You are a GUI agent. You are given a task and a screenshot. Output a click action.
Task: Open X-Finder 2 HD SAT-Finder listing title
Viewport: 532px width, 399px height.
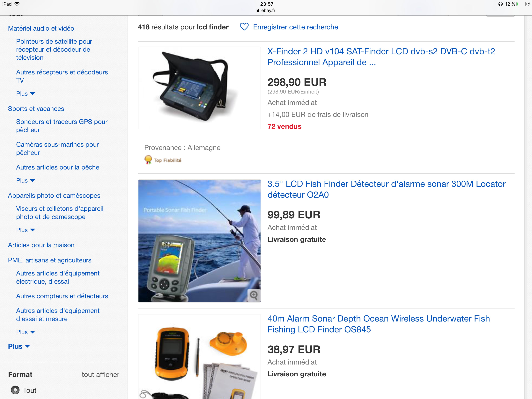pos(381,57)
